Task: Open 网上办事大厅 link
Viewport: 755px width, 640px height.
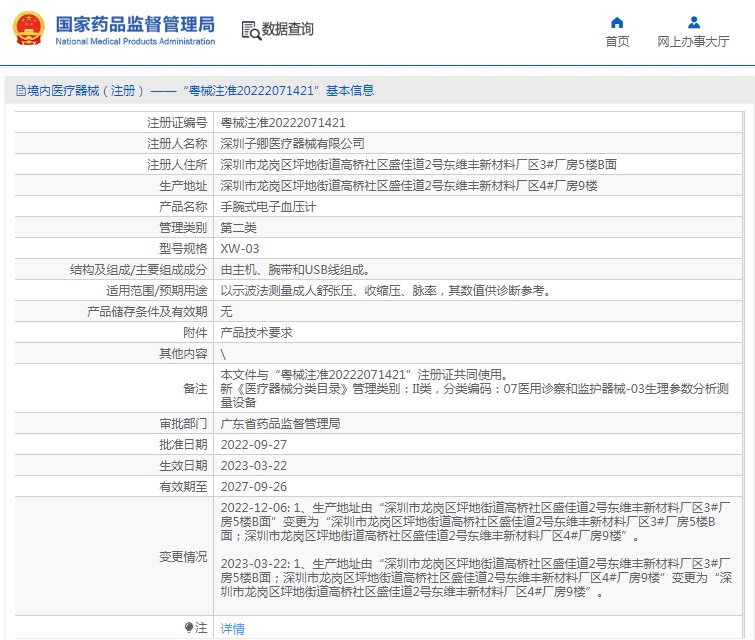Action: click(694, 42)
